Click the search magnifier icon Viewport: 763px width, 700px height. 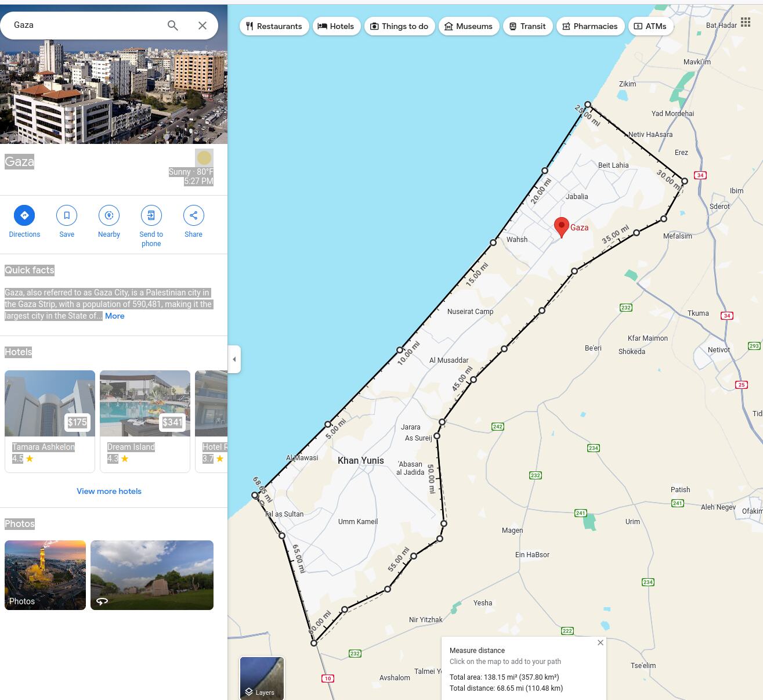[172, 26]
